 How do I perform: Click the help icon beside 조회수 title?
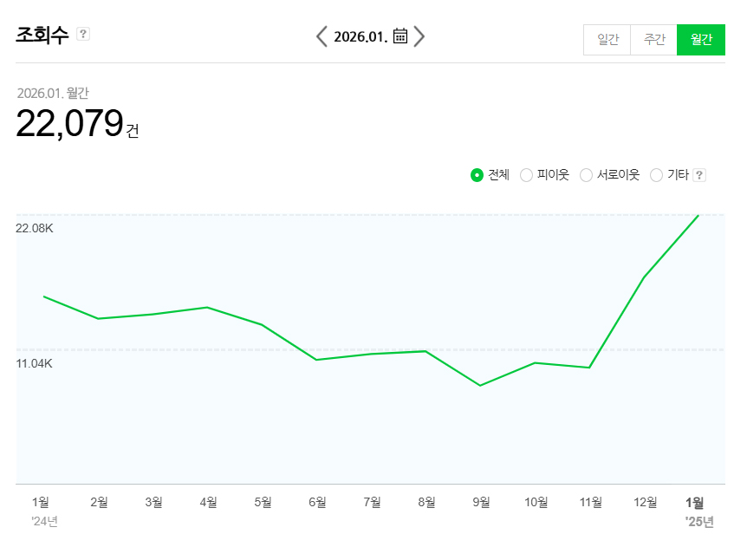click(83, 34)
